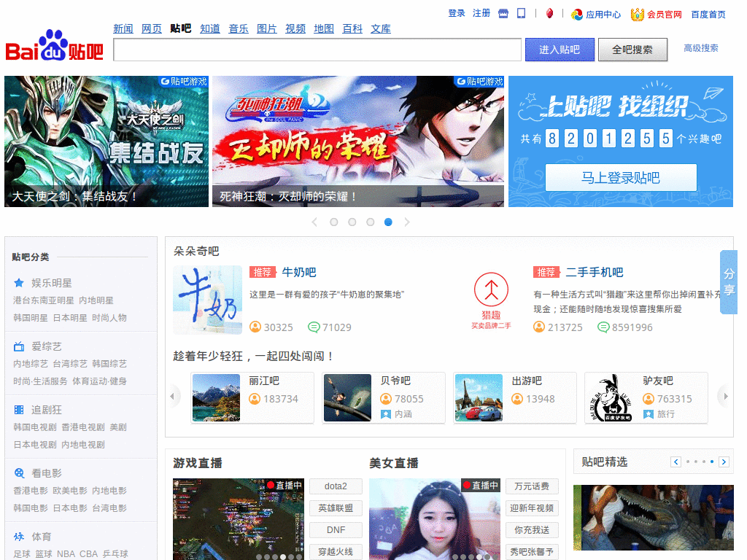
Task: Click the DNF game tag
Action: point(336,530)
